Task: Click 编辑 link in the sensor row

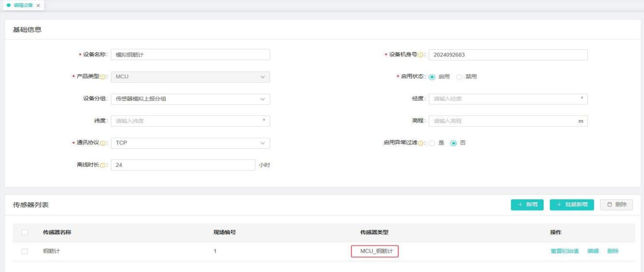Action: 593,251
